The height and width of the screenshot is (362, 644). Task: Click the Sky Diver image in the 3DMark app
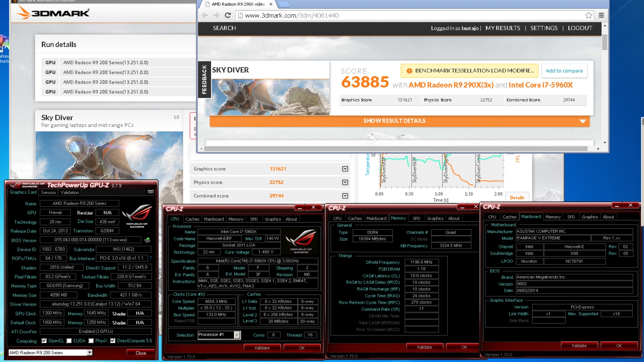[x=109, y=156]
